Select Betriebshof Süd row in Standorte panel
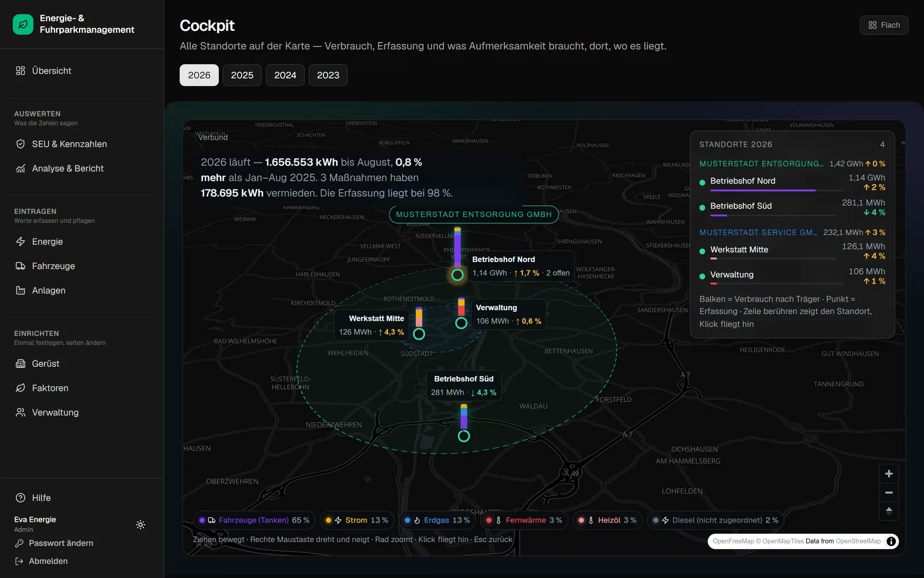The width and height of the screenshot is (924, 578). pos(793,208)
